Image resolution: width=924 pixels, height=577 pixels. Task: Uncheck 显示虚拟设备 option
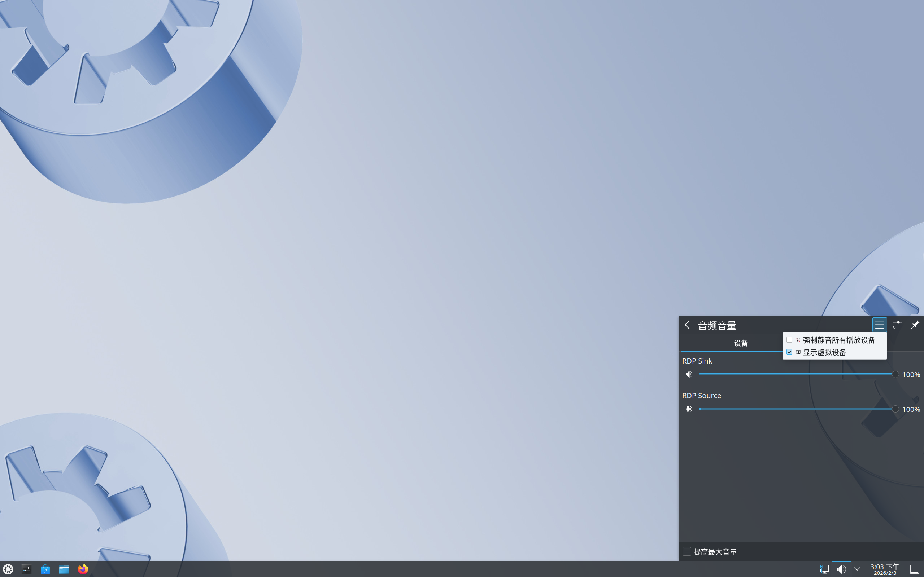click(789, 352)
